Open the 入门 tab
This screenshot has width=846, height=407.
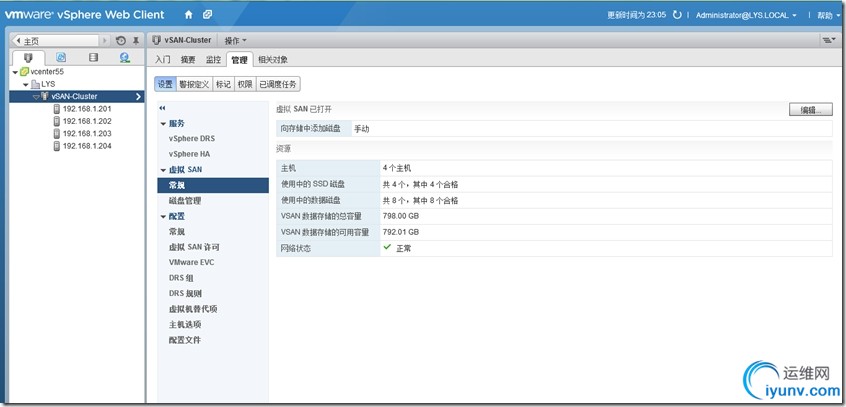(162, 60)
